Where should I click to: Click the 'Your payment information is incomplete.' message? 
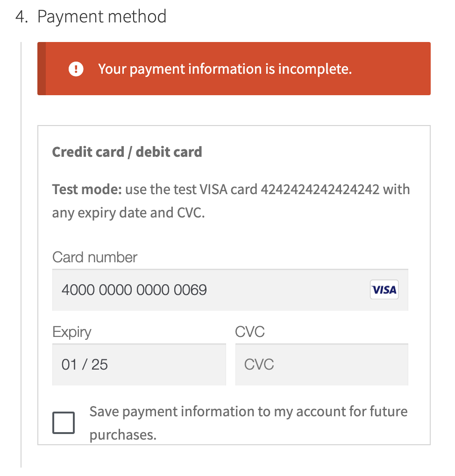coord(225,69)
